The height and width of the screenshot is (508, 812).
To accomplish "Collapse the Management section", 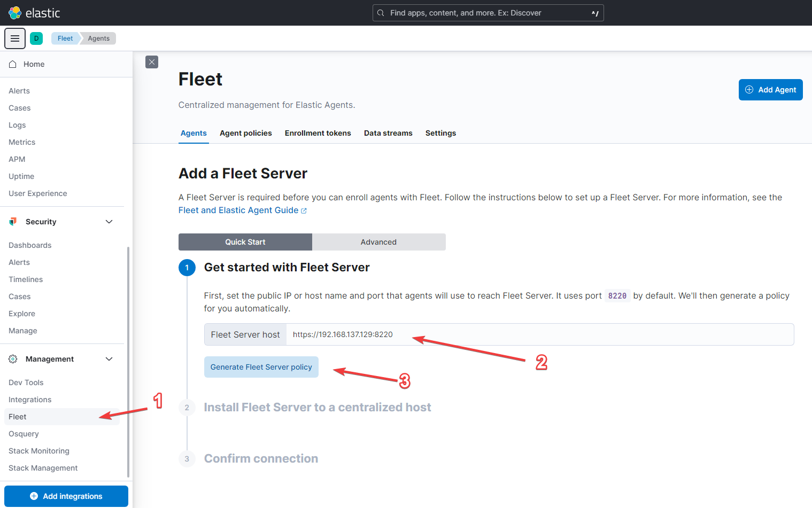I will point(109,358).
